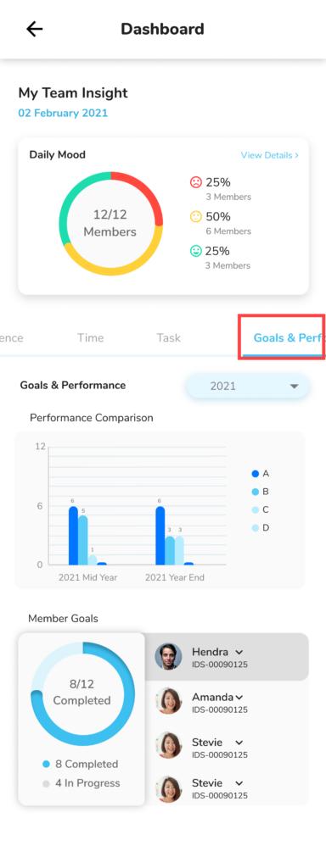Select Amanda's profile photo
Image resolution: width=326 pixels, height=868 pixels.
pos(169,700)
